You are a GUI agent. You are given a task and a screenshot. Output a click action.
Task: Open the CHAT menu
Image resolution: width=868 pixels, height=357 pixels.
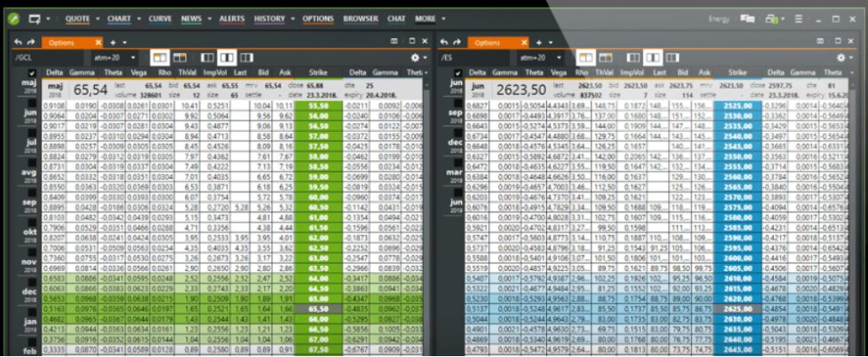(x=396, y=19)
